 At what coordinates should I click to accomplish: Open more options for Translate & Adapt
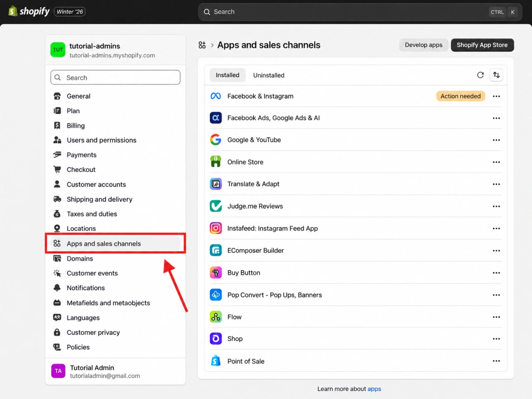496,184
